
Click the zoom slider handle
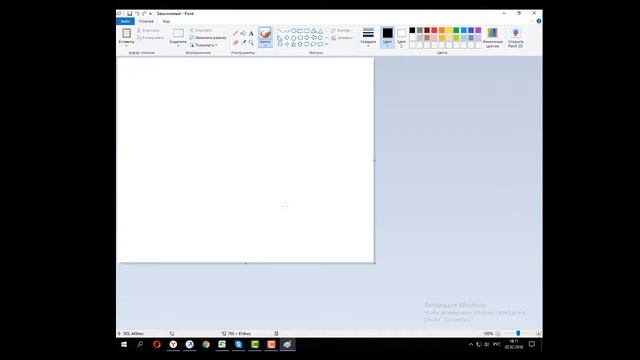click(x=518, y=333)
